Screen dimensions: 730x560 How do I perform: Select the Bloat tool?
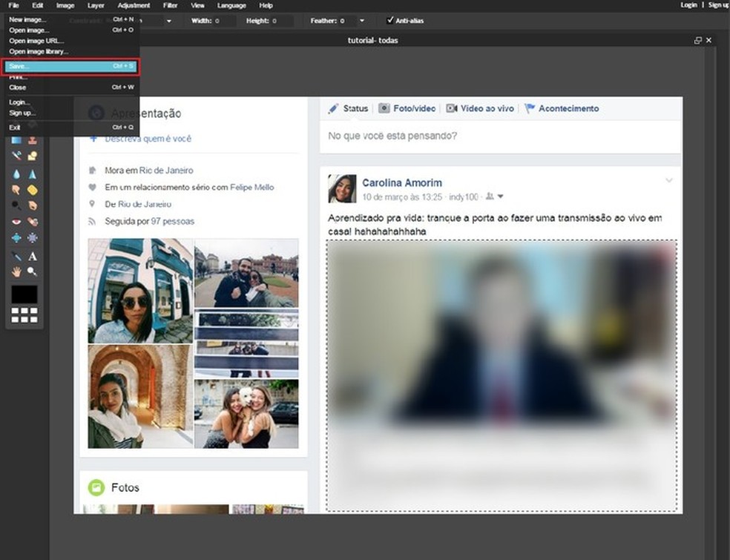16,238
